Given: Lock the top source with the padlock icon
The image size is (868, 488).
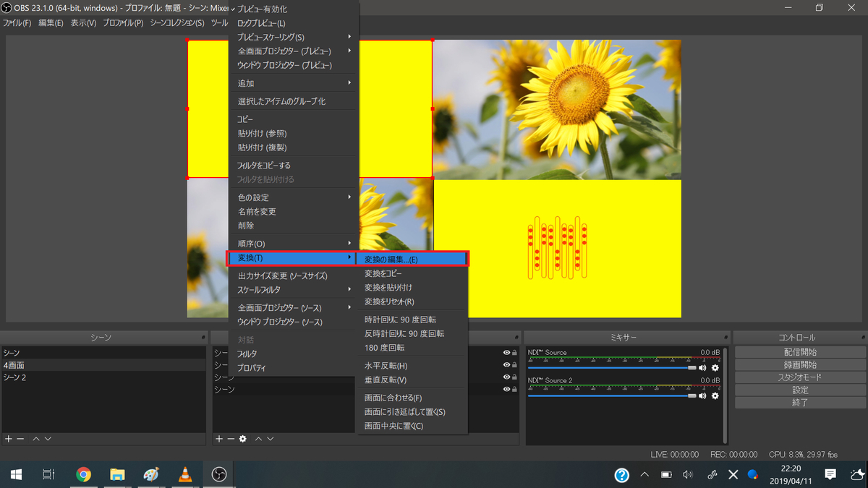Looking at the screenshot, I should (514, 352).
